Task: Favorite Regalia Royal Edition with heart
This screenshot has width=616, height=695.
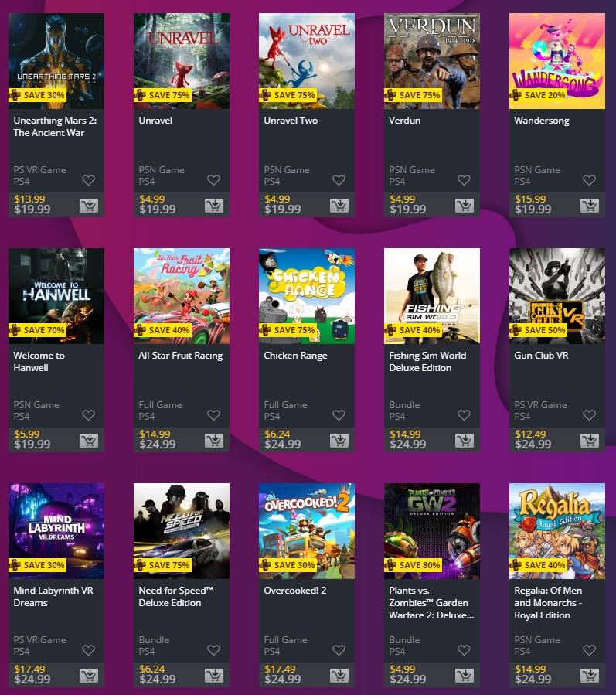Action: pyautogui.click(x=589, y=650)
